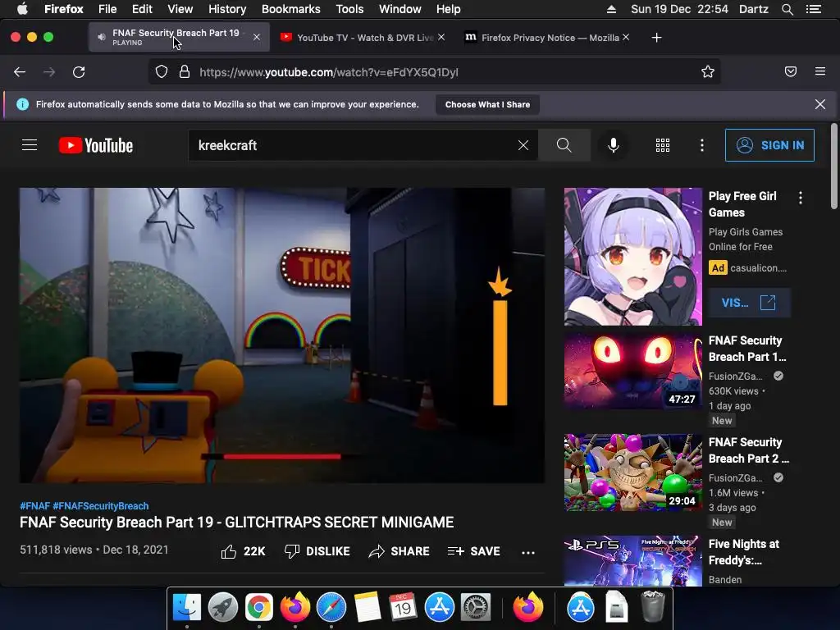Open #FNAFSecurityBreach hashtag link
Viewport: 840px width, 630px height.
pyautogui.click(x=101, y=505)
